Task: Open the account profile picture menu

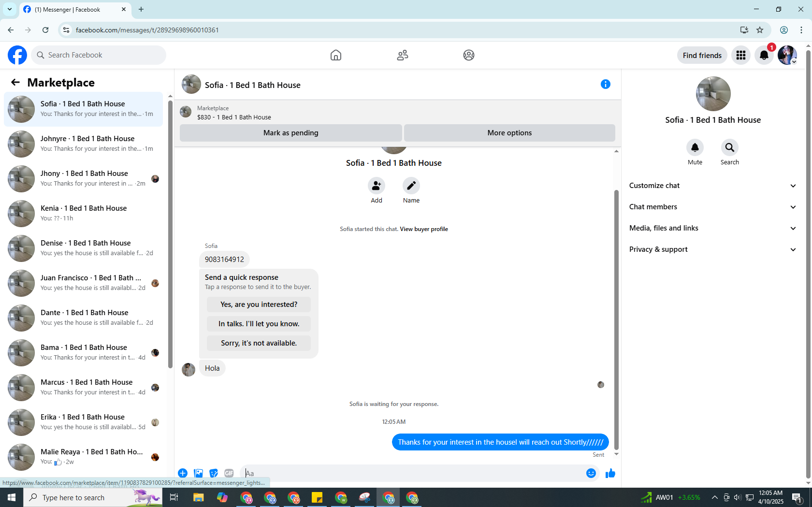Action: (787, 55)
